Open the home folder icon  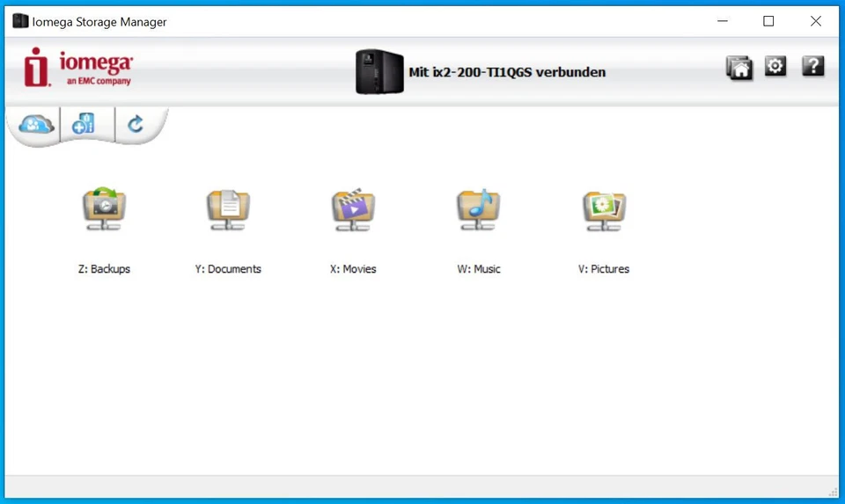tap(739, 68)
